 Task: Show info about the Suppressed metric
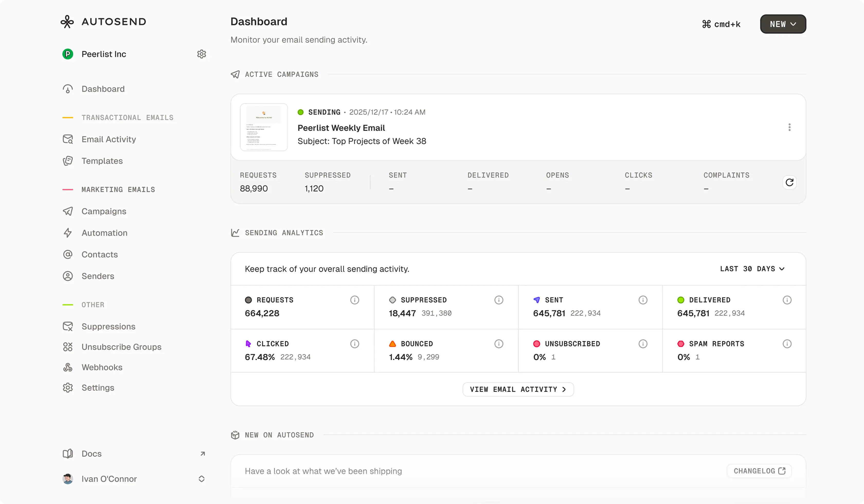pos(499,300)
